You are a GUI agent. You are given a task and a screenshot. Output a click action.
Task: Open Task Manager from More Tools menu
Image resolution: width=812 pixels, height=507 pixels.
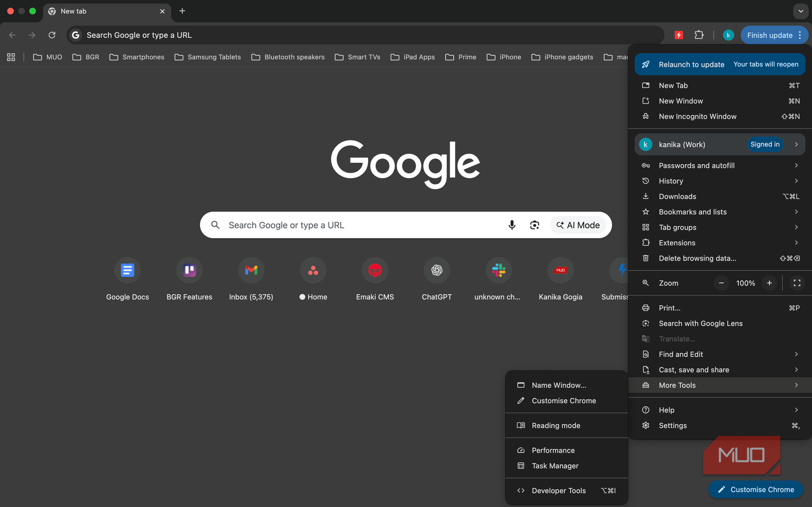[555, 466]
